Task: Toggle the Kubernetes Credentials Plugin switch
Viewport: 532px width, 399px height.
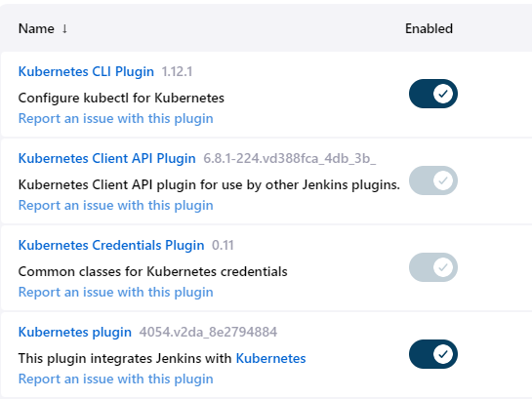Action: pos(433,267)
